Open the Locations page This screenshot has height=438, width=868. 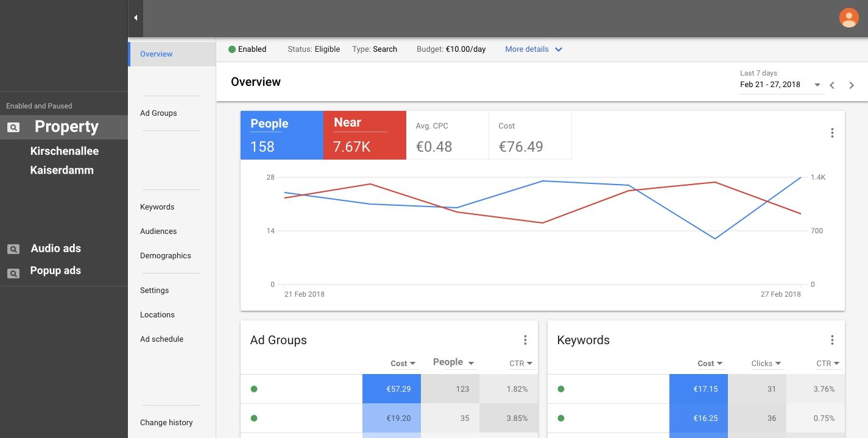point(157,315)
